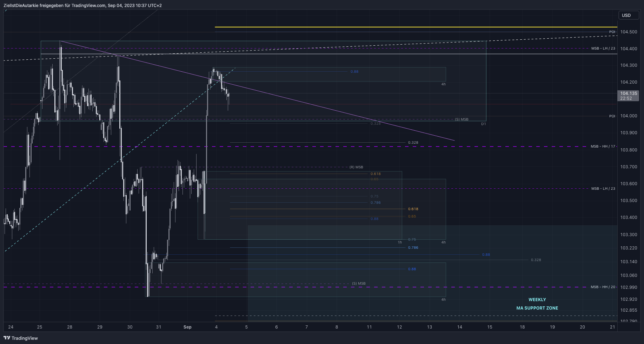Screen dimensions: 644x344
Task: Click the MSB - HH / 17 label
Action: coord(603,147)
